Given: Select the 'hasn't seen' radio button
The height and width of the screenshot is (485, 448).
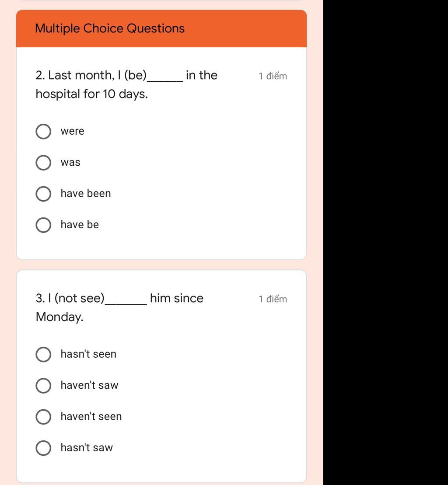Looking at the screenshot, I should [43, 355].
